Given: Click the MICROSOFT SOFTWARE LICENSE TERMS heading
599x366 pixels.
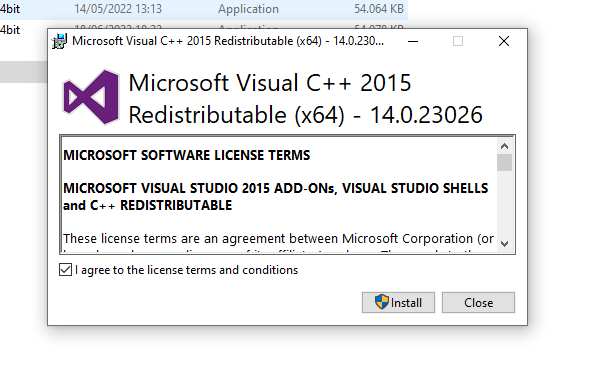Looking at the screenshot, I should pyautogui.click(x=186, y=155).
